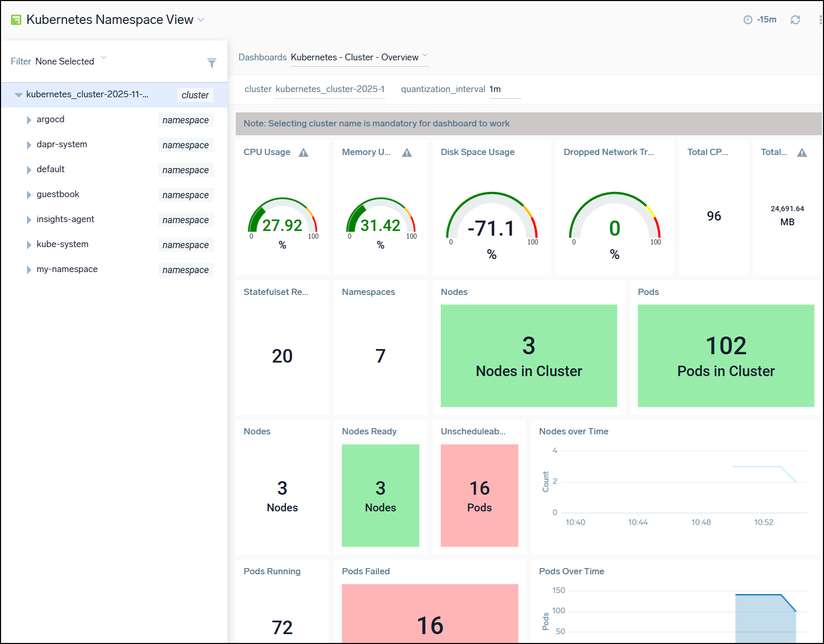This screenshot has height=644, width=824.
Task: Click the Total MB panel warning icon
Action: (802, 152)
